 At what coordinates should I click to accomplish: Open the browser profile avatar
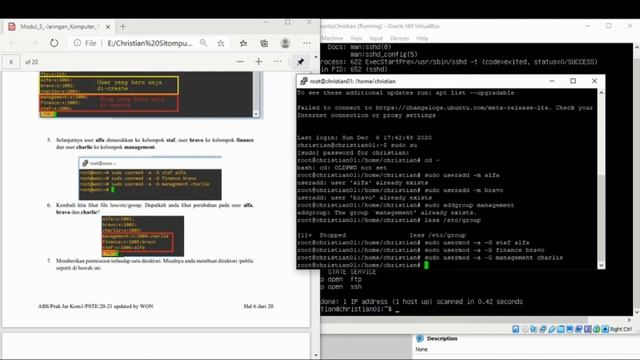coord(285,43)
